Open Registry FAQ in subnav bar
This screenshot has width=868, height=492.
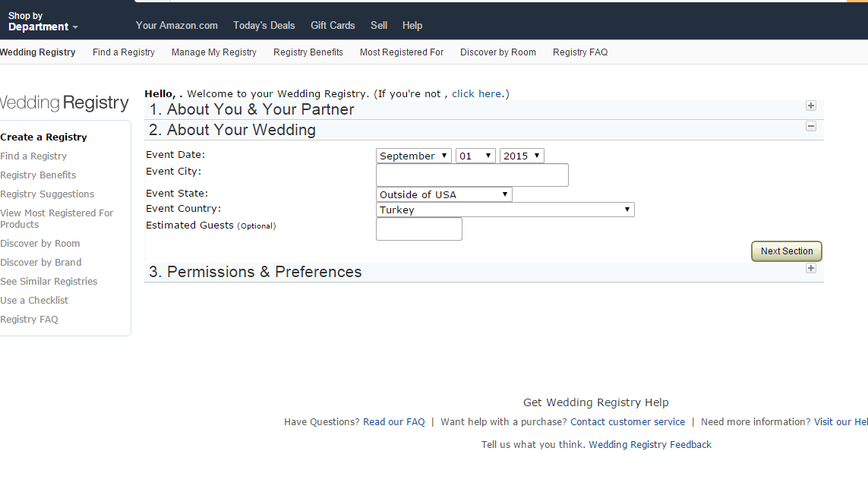580,52
